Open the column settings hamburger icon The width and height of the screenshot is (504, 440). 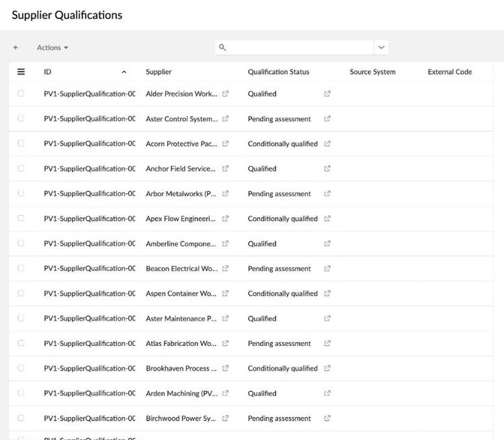pos(21,72)
